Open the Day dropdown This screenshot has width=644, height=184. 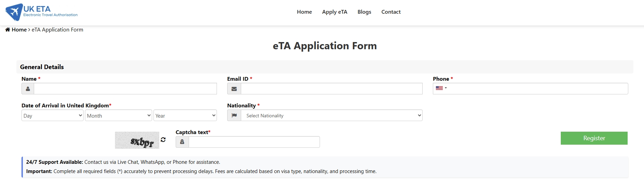pyautogui.click(x=52, y=116)
